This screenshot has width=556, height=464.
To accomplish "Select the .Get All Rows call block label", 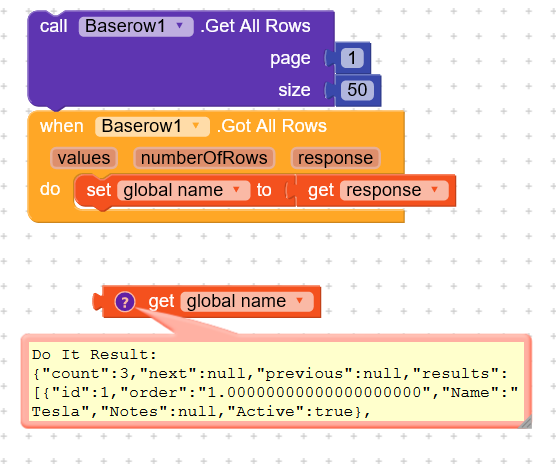I will 255,26.
